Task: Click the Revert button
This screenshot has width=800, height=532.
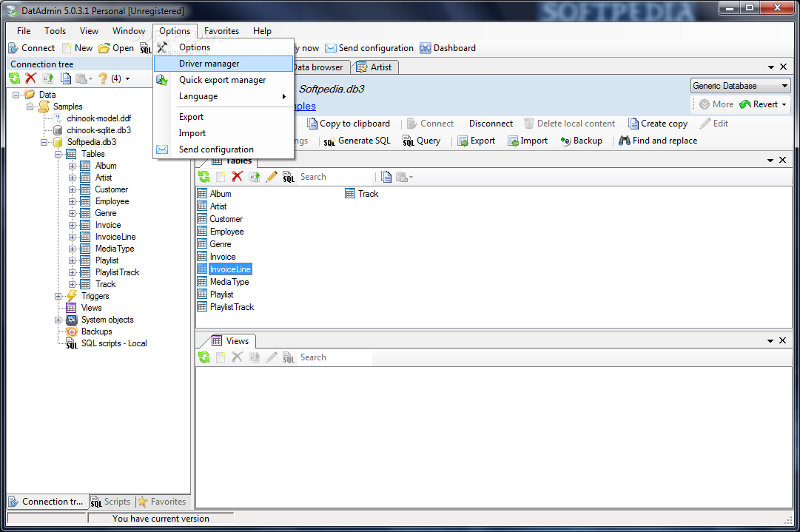Action: coord(759,104)
